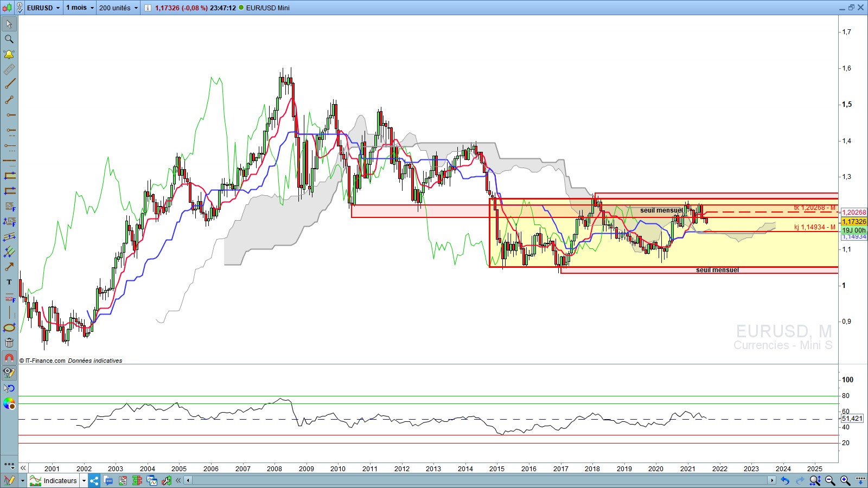Toggle drawn objects visibility eye icon

coord(9,373)
